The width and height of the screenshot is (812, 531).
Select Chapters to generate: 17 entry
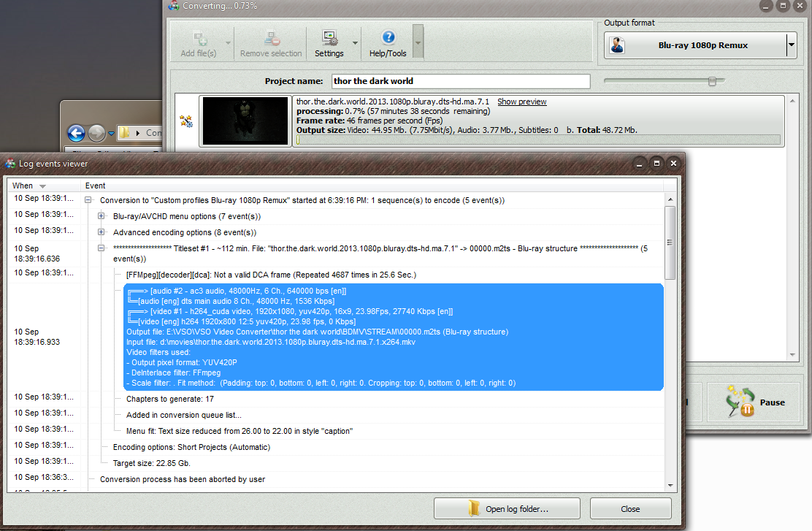[x=170, y=399]
